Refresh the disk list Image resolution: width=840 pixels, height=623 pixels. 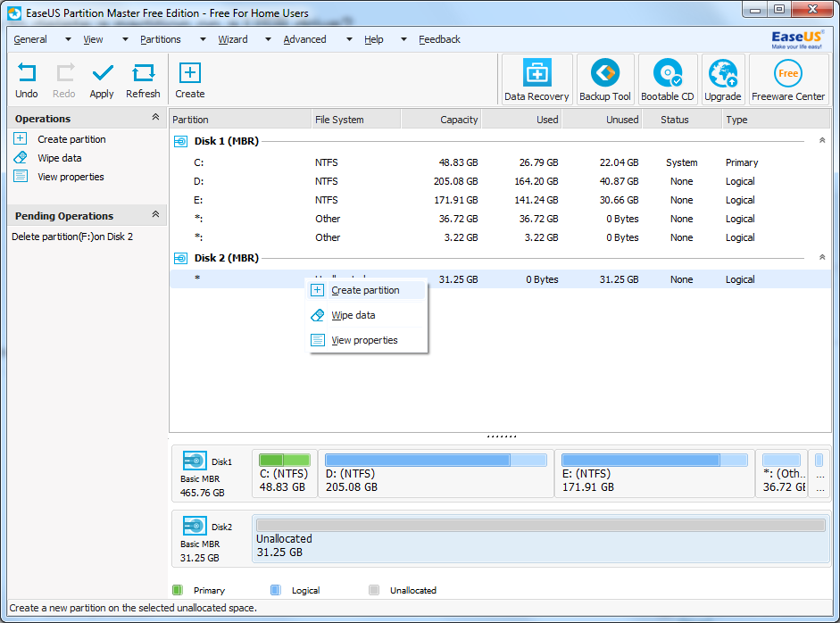pyautogui.click(x=143, y=73)
